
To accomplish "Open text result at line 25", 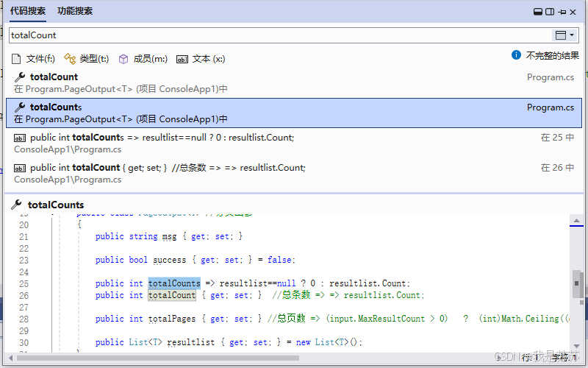I will (294, 143).
